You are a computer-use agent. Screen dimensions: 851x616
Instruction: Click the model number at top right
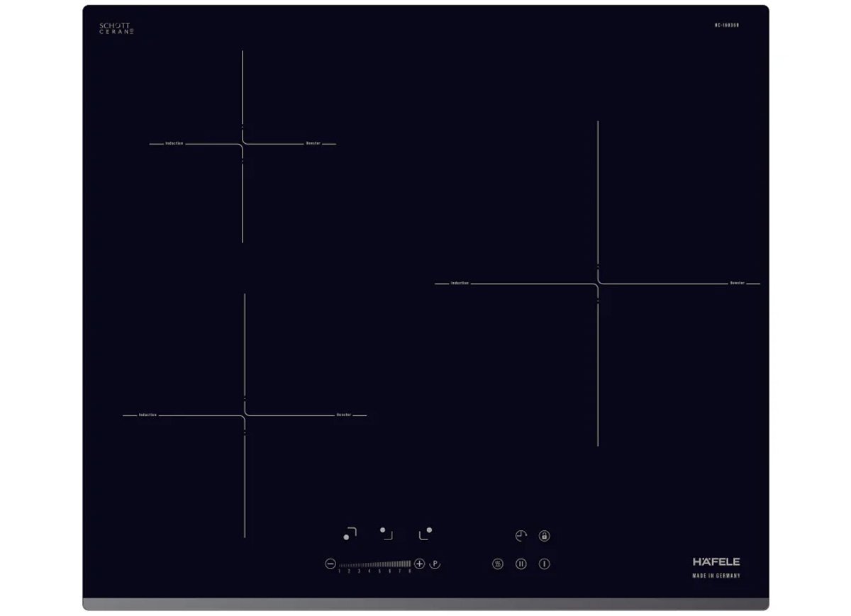[727, 26]
